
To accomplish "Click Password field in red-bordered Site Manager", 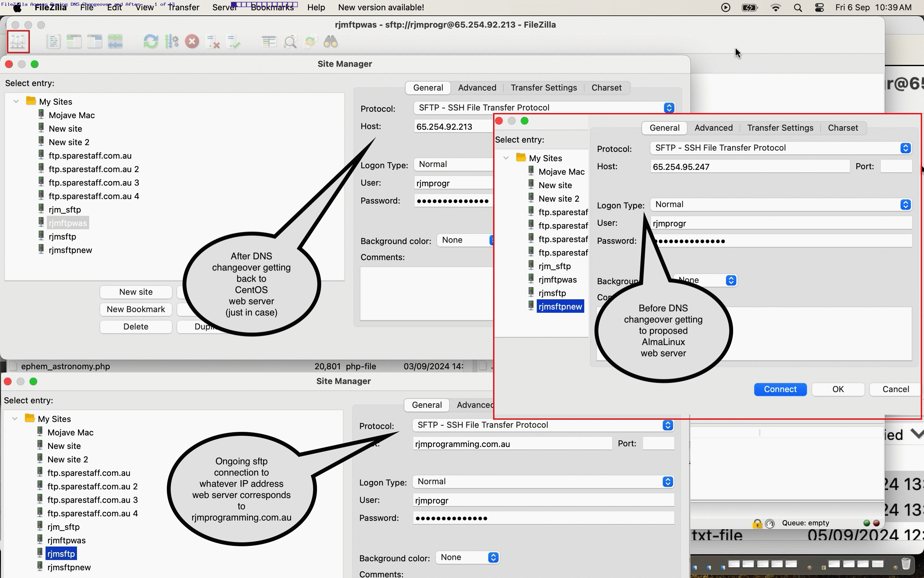I will coord(781,241).
